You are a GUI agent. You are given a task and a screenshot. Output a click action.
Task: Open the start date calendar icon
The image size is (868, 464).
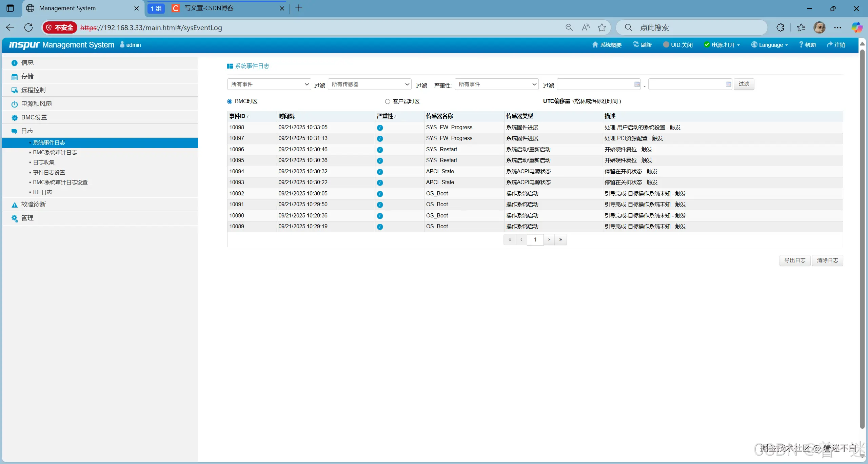click(637, 84)
